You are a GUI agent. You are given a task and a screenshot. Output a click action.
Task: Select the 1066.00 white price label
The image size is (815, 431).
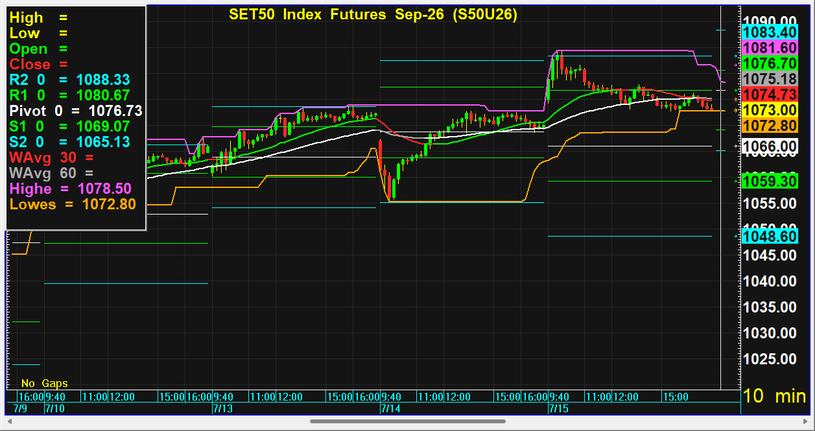(770, 147)
